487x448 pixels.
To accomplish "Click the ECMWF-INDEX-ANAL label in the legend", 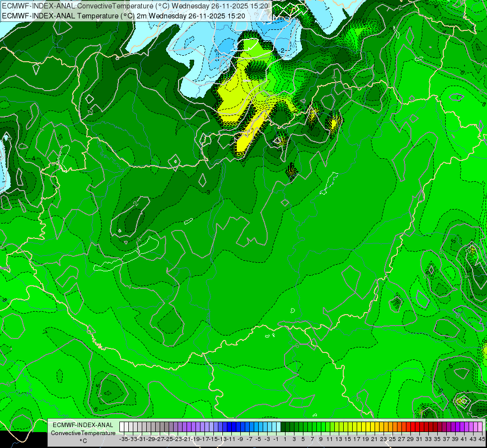I will click(83, 425).
